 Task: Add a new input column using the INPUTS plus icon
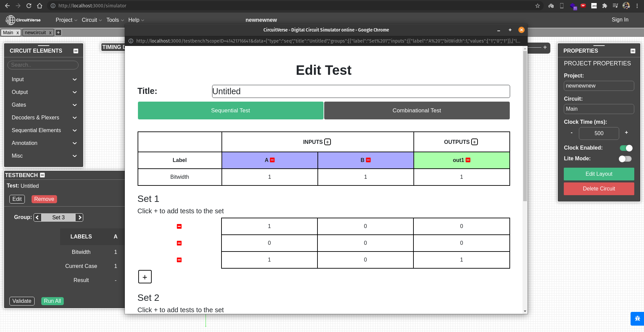pos(327,142)
